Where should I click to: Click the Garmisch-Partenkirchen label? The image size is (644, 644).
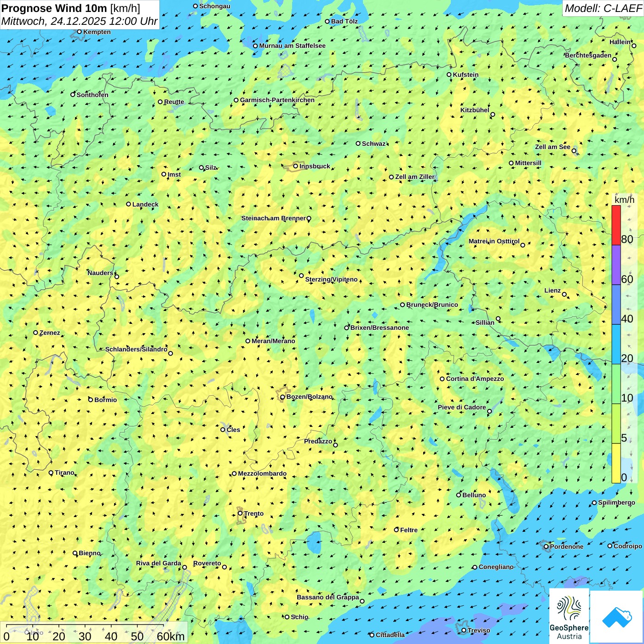[277, 100]
